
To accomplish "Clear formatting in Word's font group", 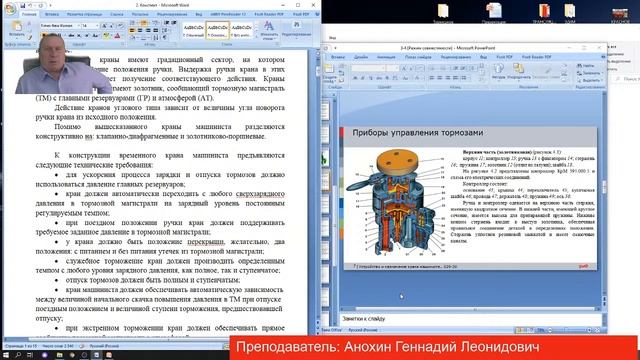I will click(121, 26).
